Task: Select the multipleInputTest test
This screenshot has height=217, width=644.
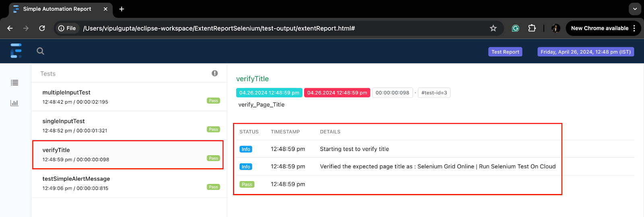Action: (129, 97)
